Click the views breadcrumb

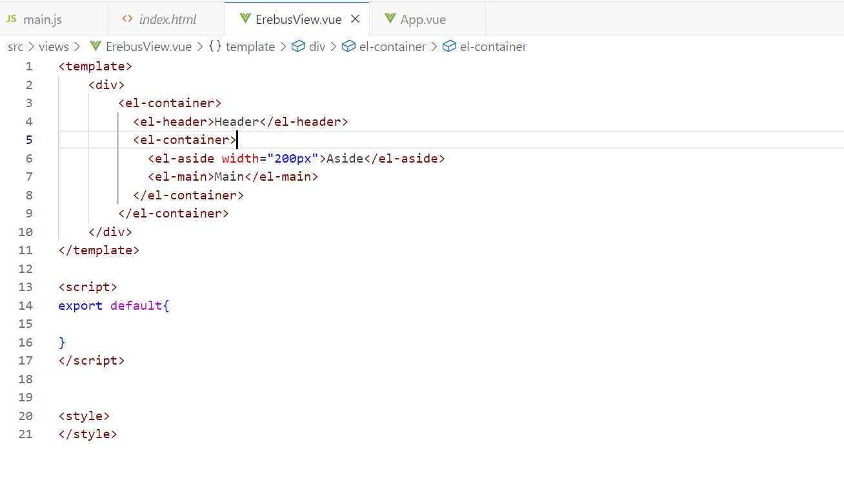(54, 47)
